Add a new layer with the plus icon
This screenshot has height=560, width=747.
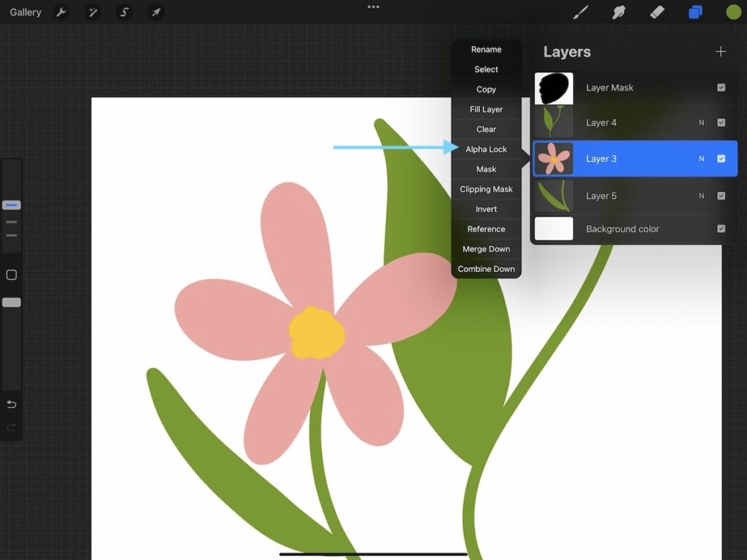tap(720, 51)
